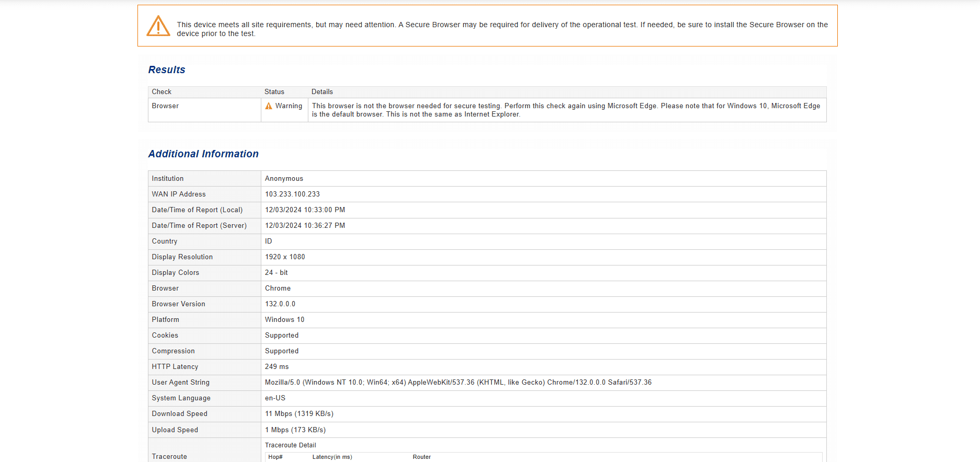Select the Status column header
This screenshot has height=462, width=980.
(274, 92)
